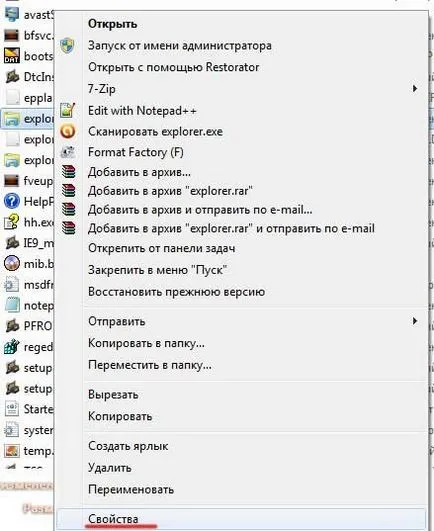Click the mib.bin disc icon in file list
This screenshot has height=531, width=434.
12,263
